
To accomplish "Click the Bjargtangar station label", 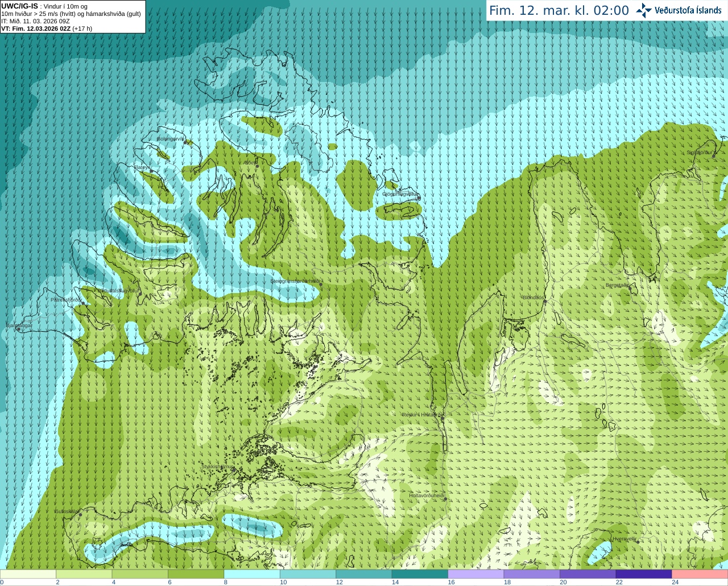I will tap(19, 325).
